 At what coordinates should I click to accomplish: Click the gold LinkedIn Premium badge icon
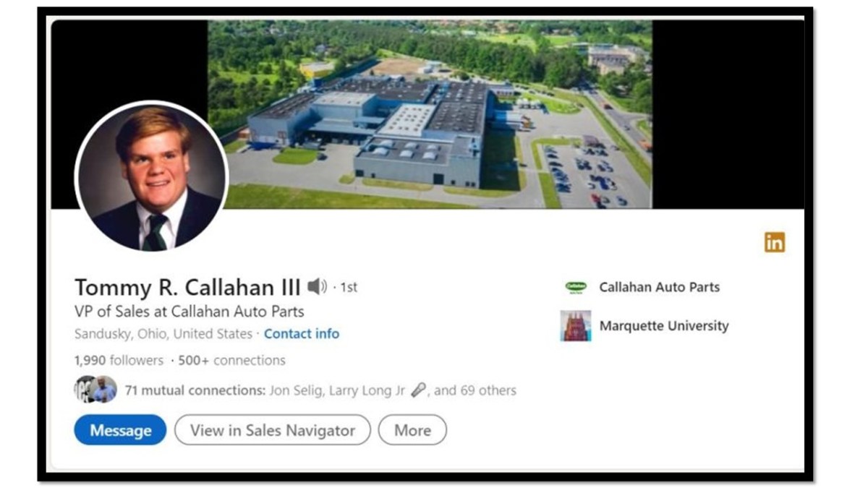pyautogui.click(x=774, y=242)
